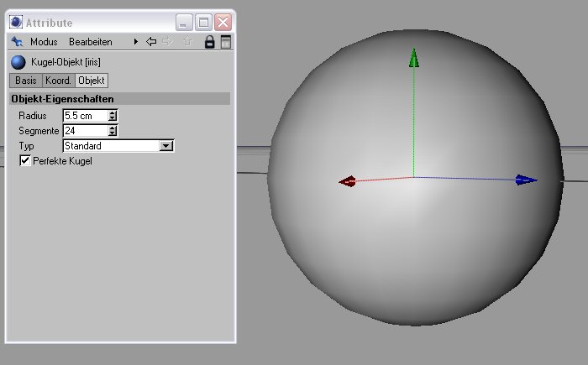Click the blue Z-axis arrow handle
The image size is (588, 365).
pyautogui.click(x=526, y=180)
